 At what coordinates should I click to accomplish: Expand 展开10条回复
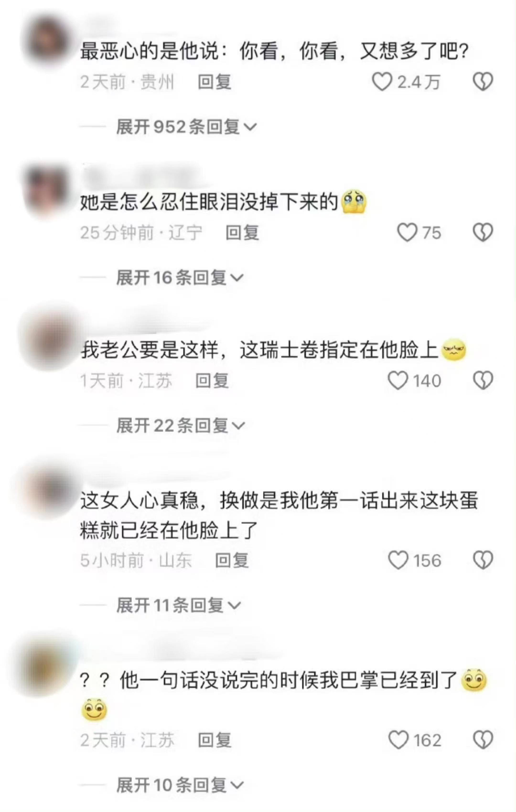point(180,785)
